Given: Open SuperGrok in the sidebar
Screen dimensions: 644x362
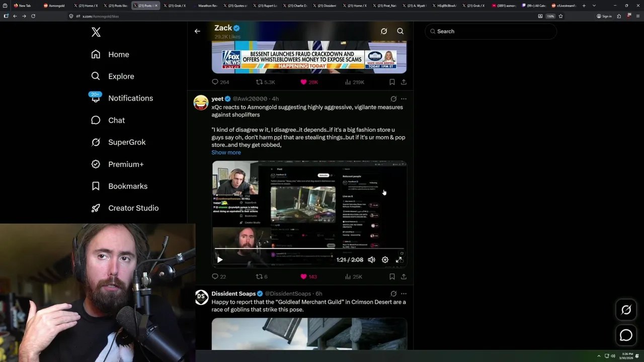Looking at the screenshot, I should (118, 142).
